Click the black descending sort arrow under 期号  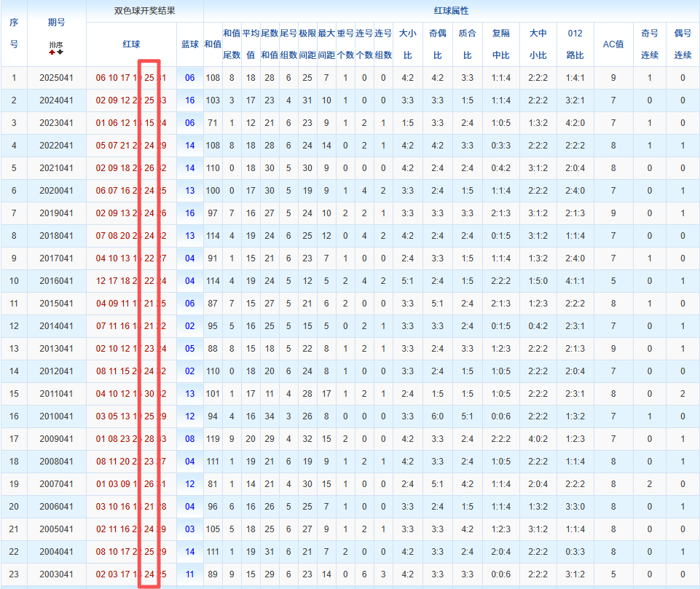pyautogui.click(x=60, y=52)
